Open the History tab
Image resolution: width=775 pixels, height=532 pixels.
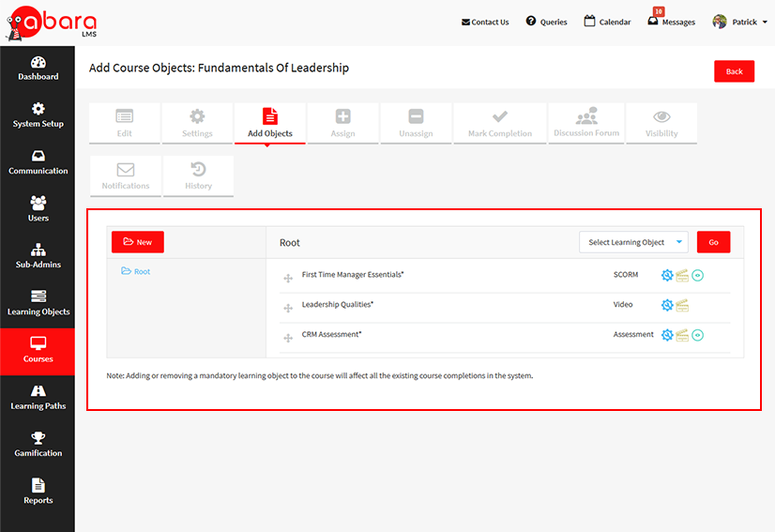[198, 176]
